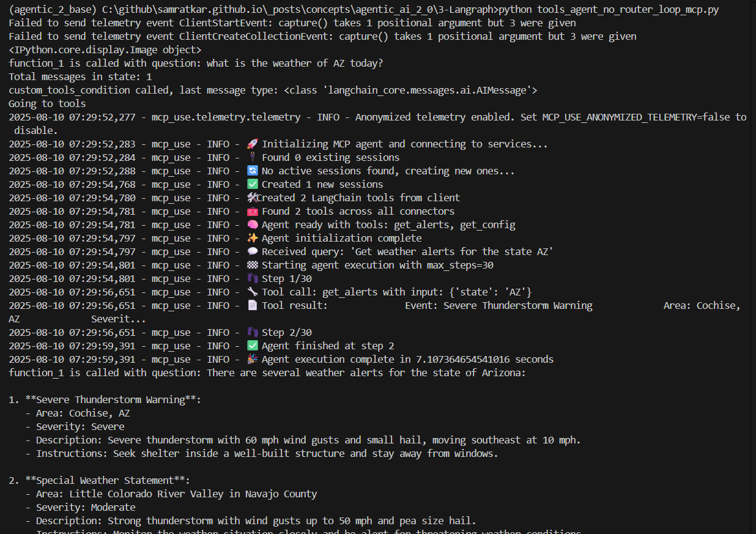Click the speech bubble emoji before Received query
Viewport: 756px width, 534px height.
(x=252, y=252)
